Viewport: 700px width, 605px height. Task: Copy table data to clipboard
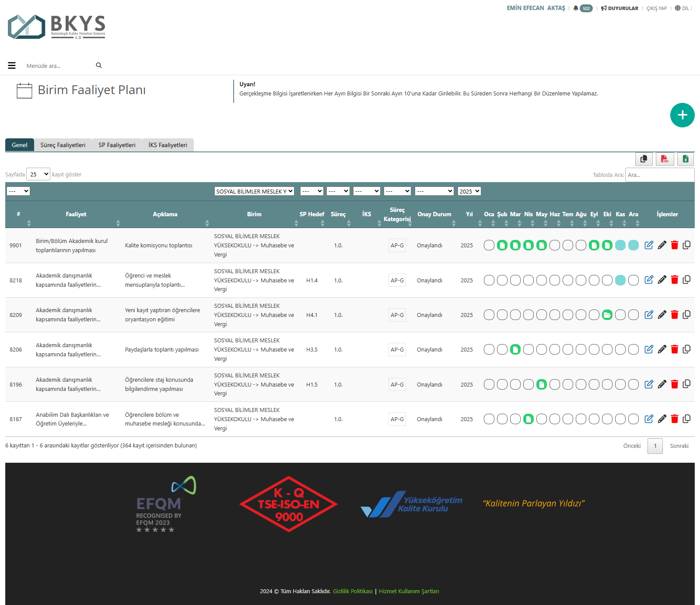pos(644,159)
